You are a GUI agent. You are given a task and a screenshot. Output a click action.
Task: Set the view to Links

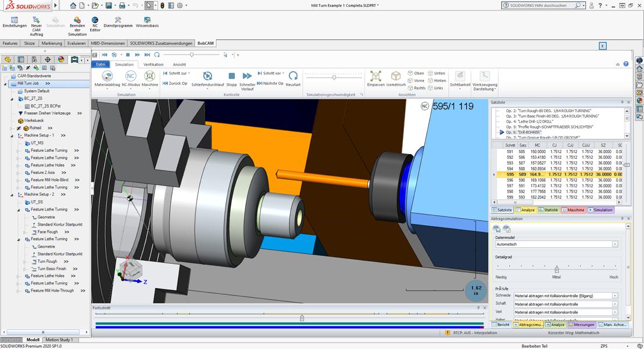435,88
